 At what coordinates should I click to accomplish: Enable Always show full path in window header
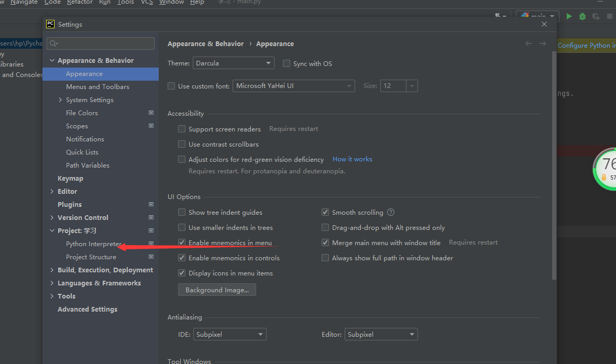pos(325,258)
